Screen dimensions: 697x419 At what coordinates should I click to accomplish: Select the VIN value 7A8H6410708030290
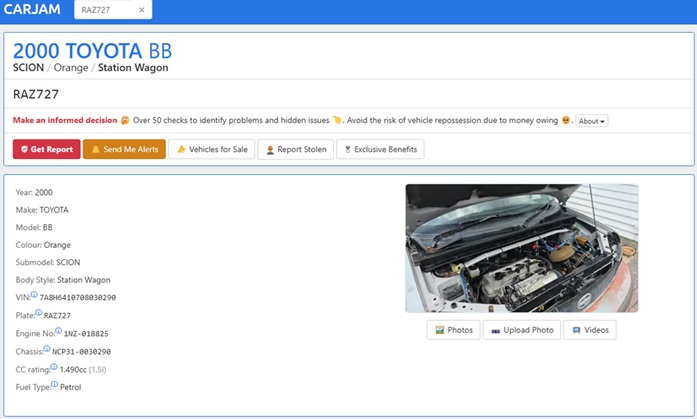tap(78, 298)
